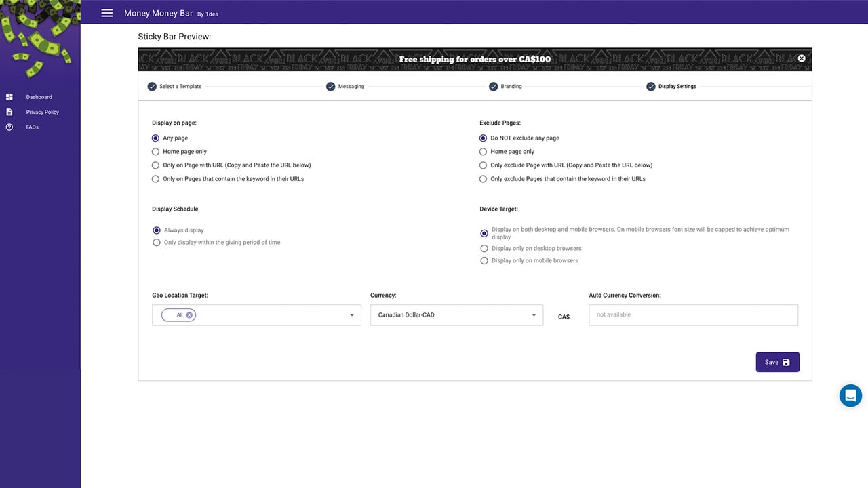Open the hamburger navigation menu

pyautogui.click(x=106, y=13)
